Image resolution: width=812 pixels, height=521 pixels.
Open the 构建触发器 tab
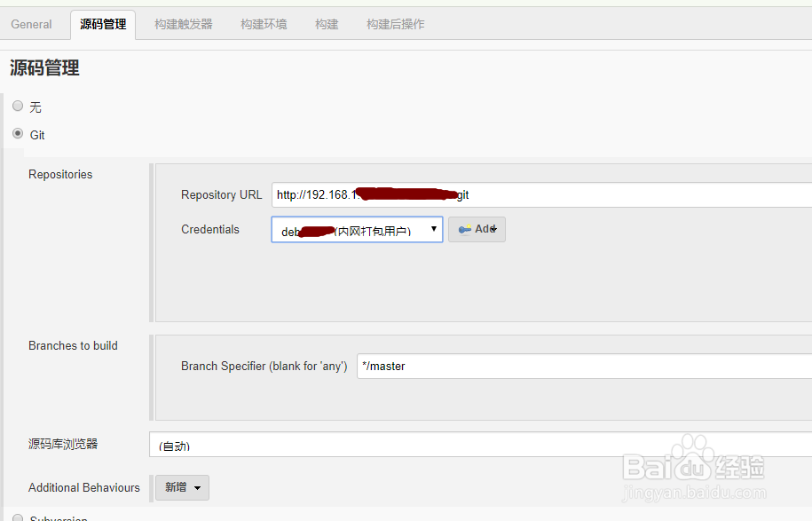(182, 25)
